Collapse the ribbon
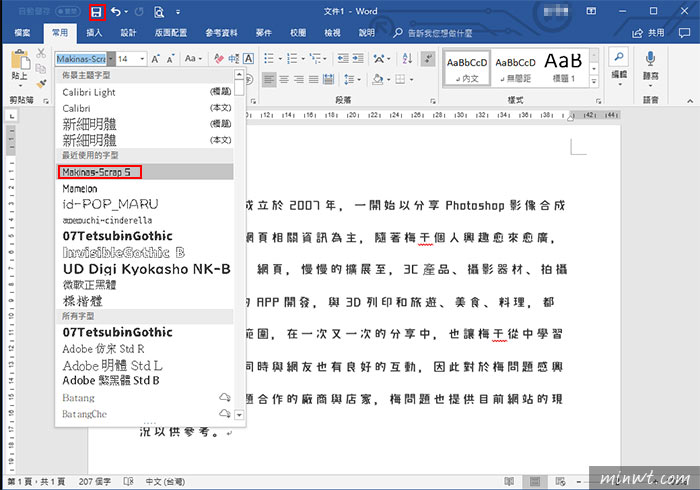Screen dimensions: 700x490 point(690,101)
